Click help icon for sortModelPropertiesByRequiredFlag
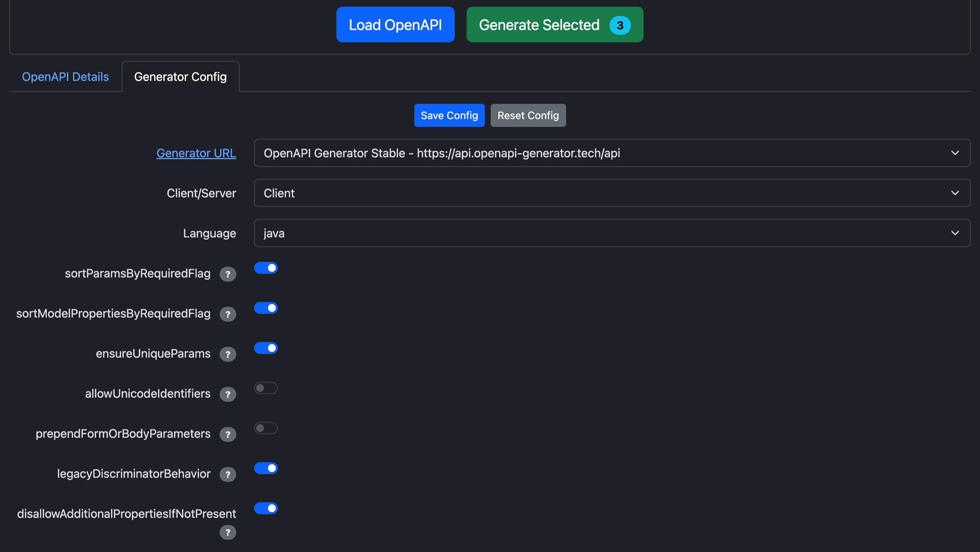This screenshot has height=552, width=980. tap(227, 314)
